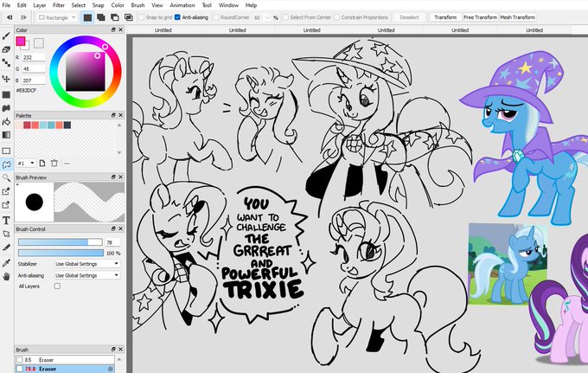Screen dimensions: 588x373
Task: Open the Filter menu
Action: [x=59, y=5]
